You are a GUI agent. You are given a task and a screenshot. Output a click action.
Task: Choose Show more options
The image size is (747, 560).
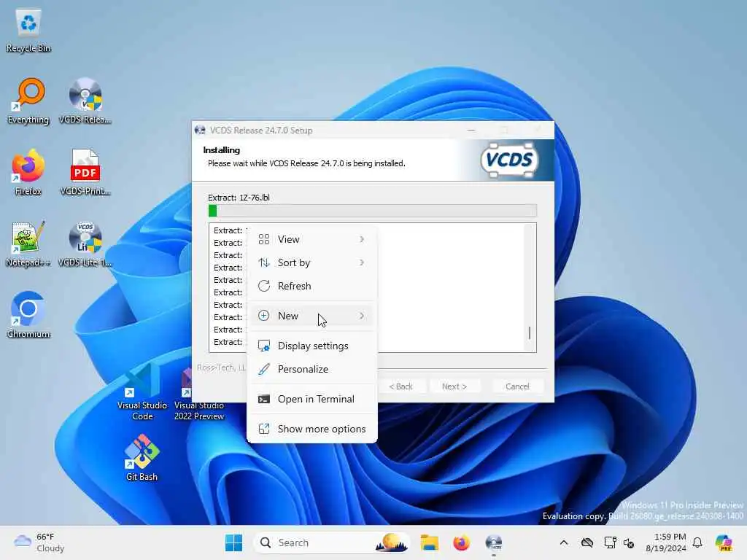point(311,429)
